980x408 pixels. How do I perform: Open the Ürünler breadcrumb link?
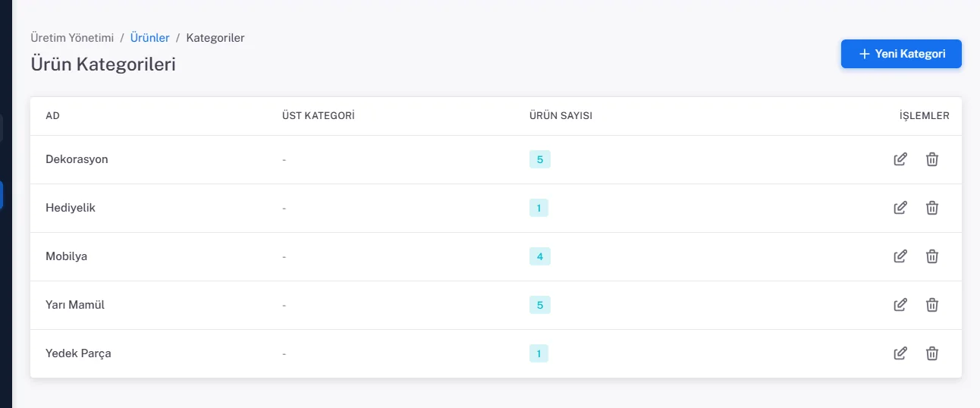pos(149,37)
